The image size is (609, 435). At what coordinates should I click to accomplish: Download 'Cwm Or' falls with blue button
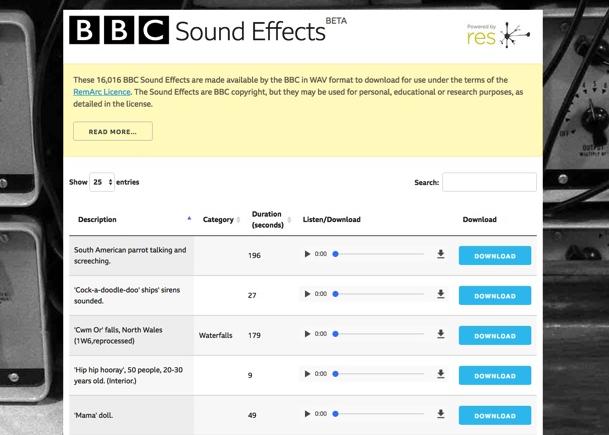495,336
